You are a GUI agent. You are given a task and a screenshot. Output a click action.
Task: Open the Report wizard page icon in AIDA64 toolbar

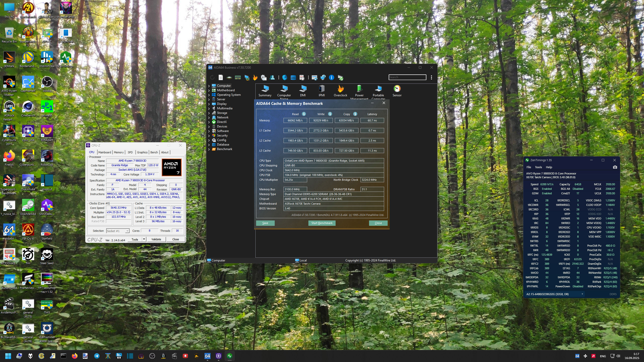click(221, 77)
